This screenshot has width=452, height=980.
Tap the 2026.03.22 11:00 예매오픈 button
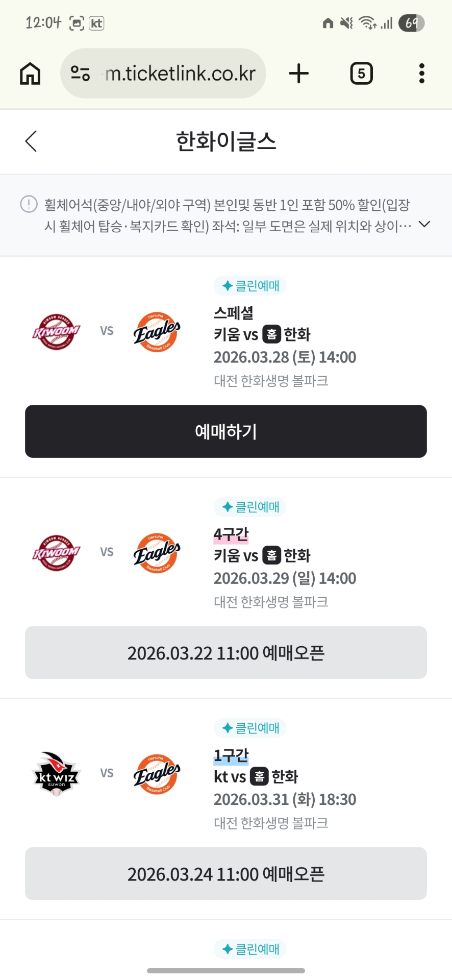pyautogui.click(x=226, y=653)
